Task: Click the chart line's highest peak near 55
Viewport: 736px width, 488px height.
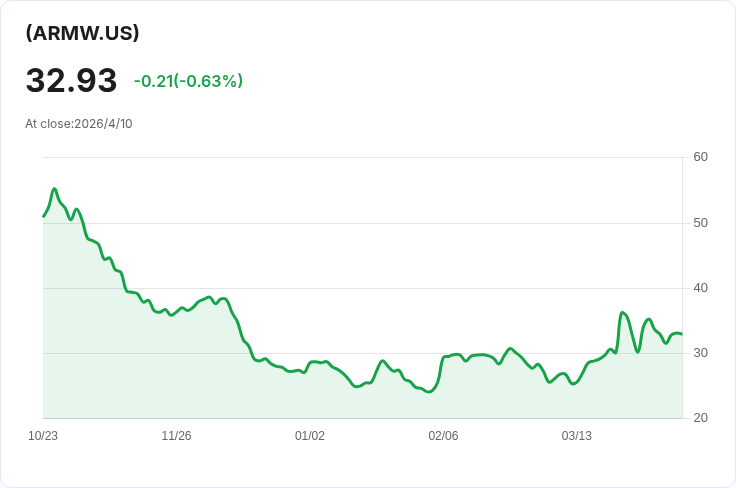Action: (55, 189)
